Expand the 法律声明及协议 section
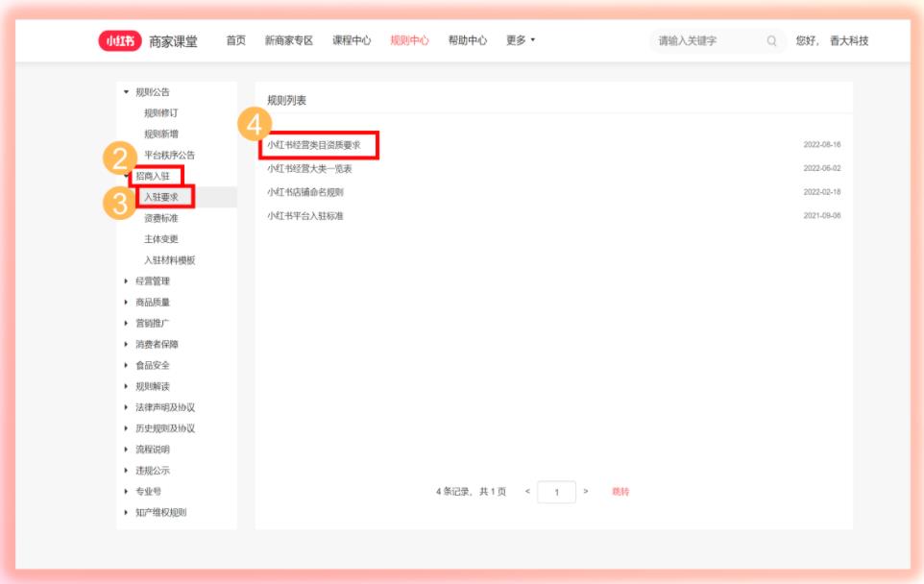The height and width of the screenshot is (584, 924). [x=165, y=407]
